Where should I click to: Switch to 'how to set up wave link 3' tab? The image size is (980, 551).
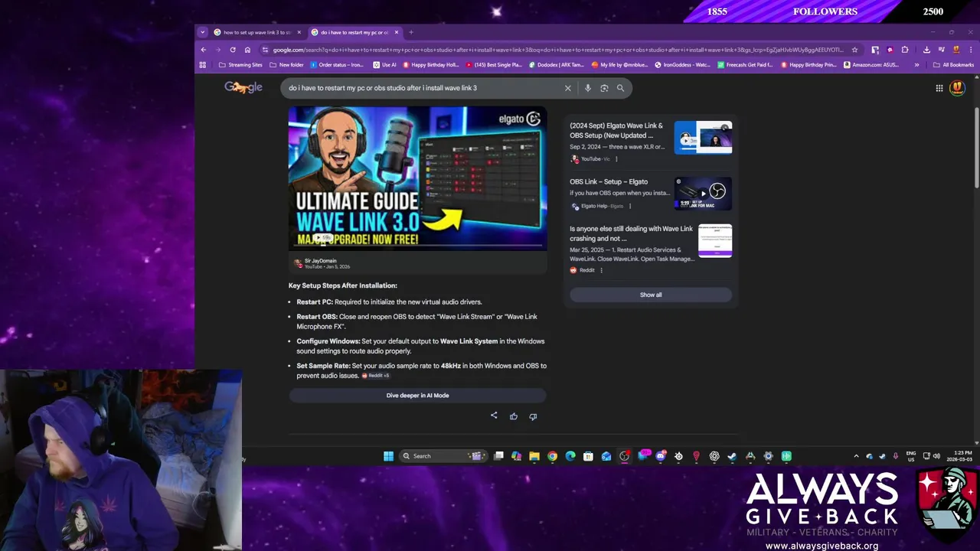coord(256,32)
